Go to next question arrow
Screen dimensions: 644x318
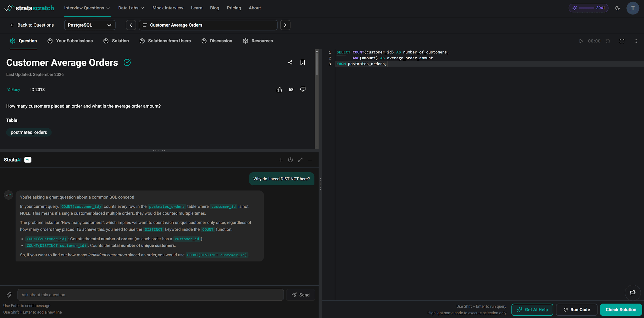tap(285, 25)
